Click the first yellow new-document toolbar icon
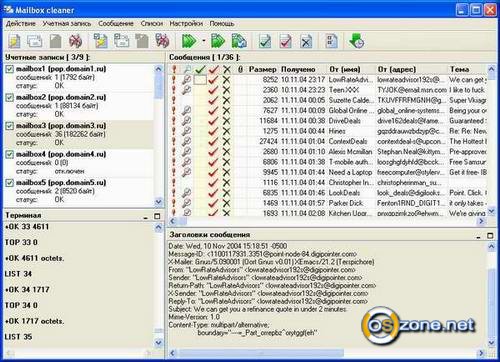Image resolution: width=500 pixels, height=362 pixels. (x=15, y=41)
